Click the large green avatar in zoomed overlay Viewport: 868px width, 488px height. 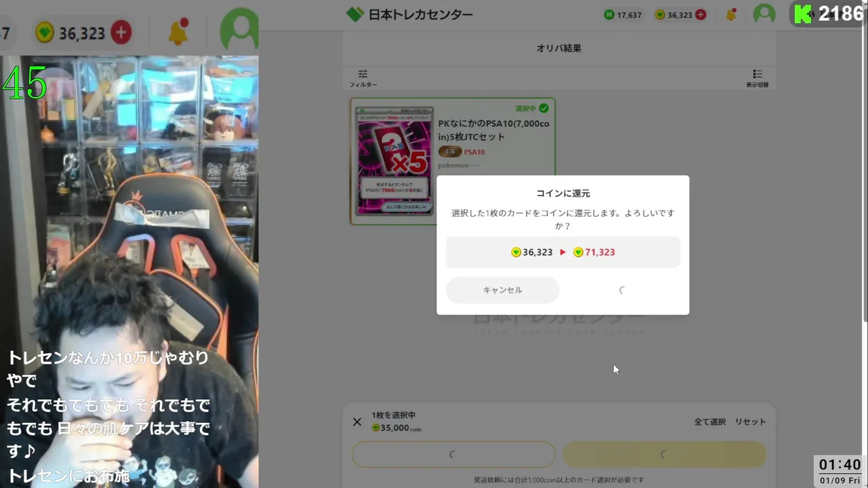239,31
